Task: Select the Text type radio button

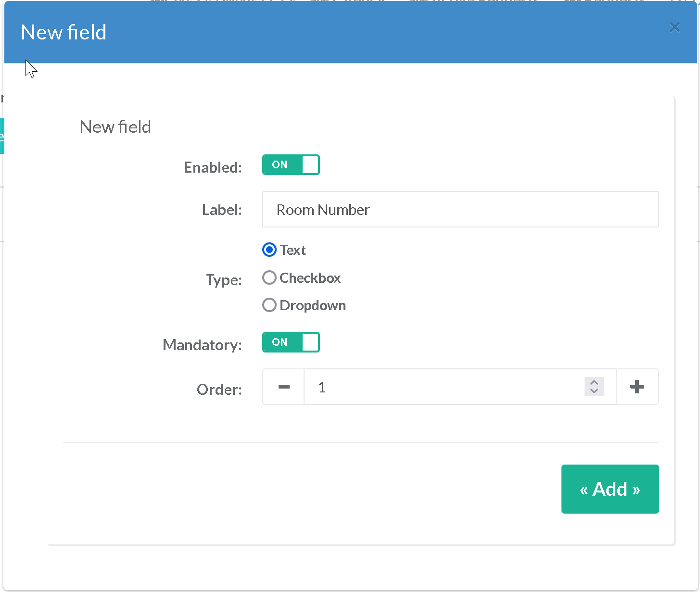Action: tap(269, 250)
